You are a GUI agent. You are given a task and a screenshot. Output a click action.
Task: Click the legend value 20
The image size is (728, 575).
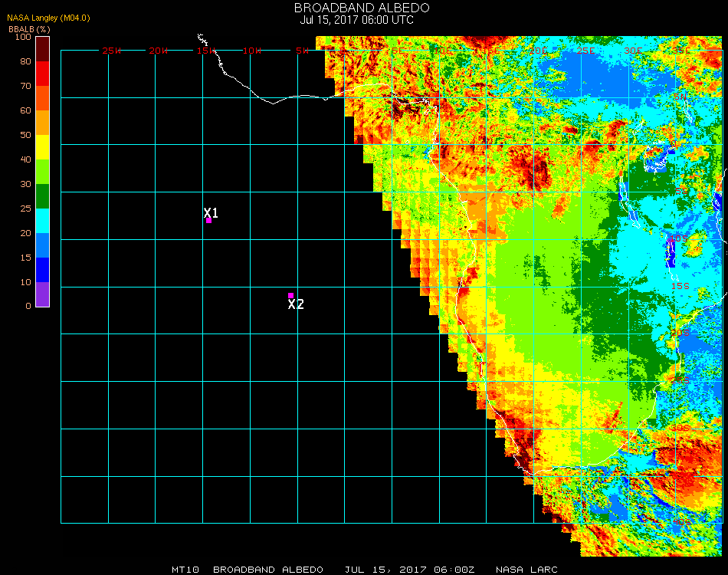coord(25,233)
